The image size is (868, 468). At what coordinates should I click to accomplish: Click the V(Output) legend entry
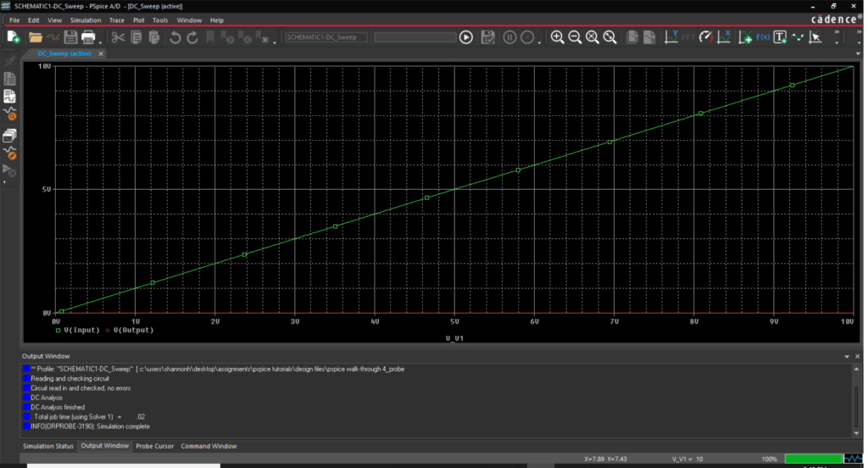130,330
